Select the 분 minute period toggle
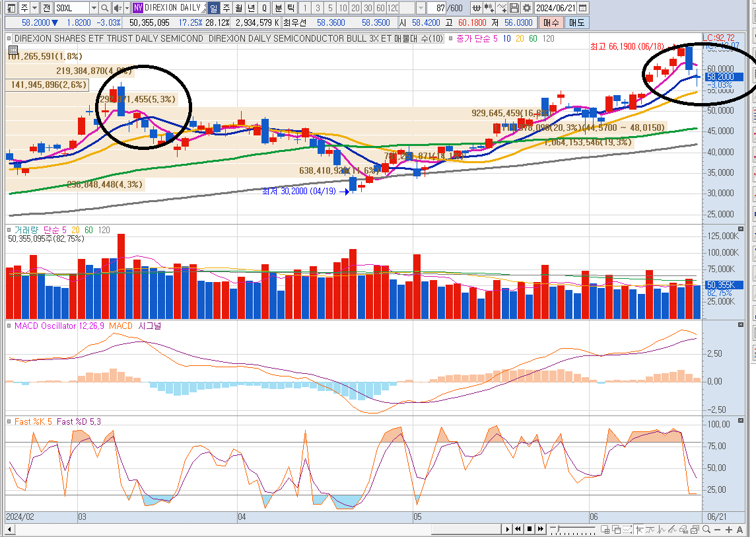Image resolution: width=756 pixels, height=537 pixels. point(279,8)
